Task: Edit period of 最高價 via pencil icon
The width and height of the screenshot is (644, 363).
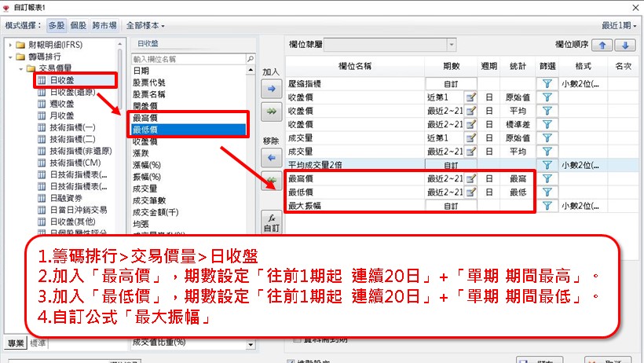Action: coord(470,179)
